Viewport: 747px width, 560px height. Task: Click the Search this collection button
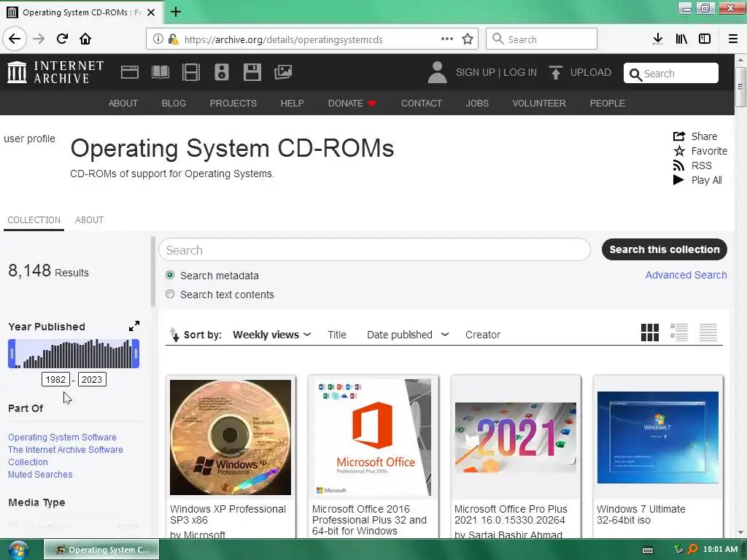[x=664, y=249]
